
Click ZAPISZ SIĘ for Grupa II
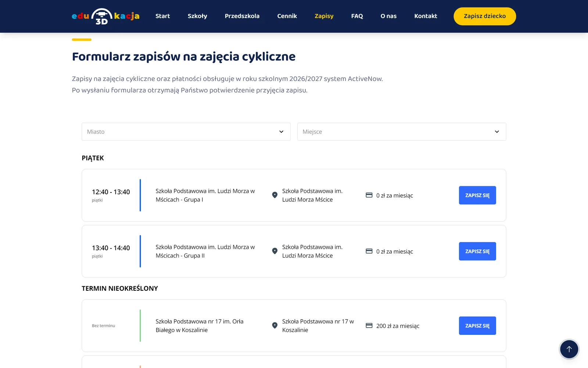pos(477,251)
